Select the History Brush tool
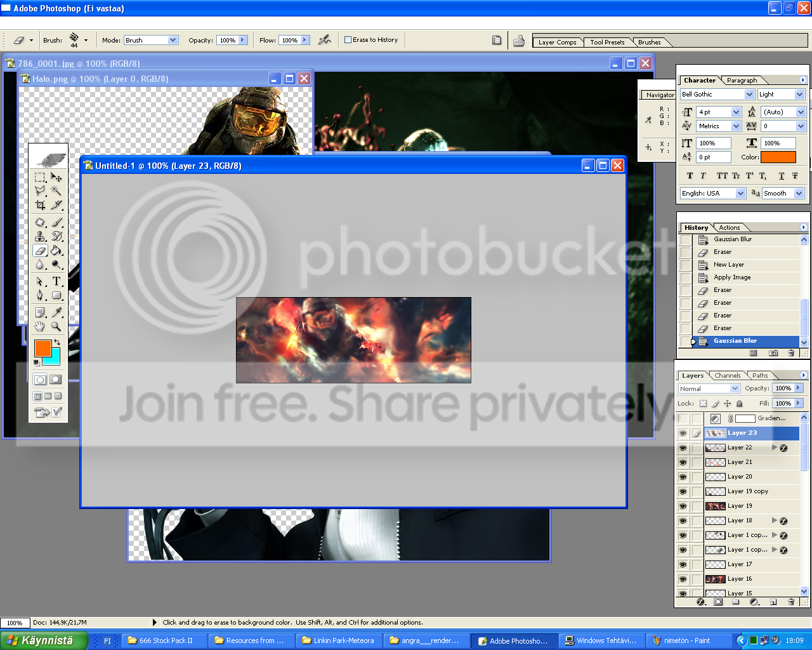This screenshot has height=650, width=812. point(56,236)
